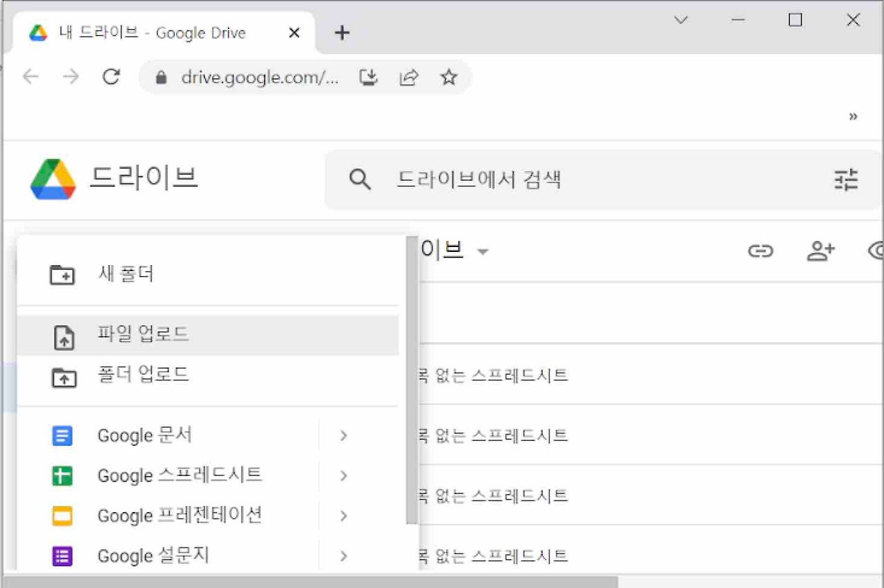Click the share page icon in address bar
Screen dimensions: 884x588
[x=409, y=77]
